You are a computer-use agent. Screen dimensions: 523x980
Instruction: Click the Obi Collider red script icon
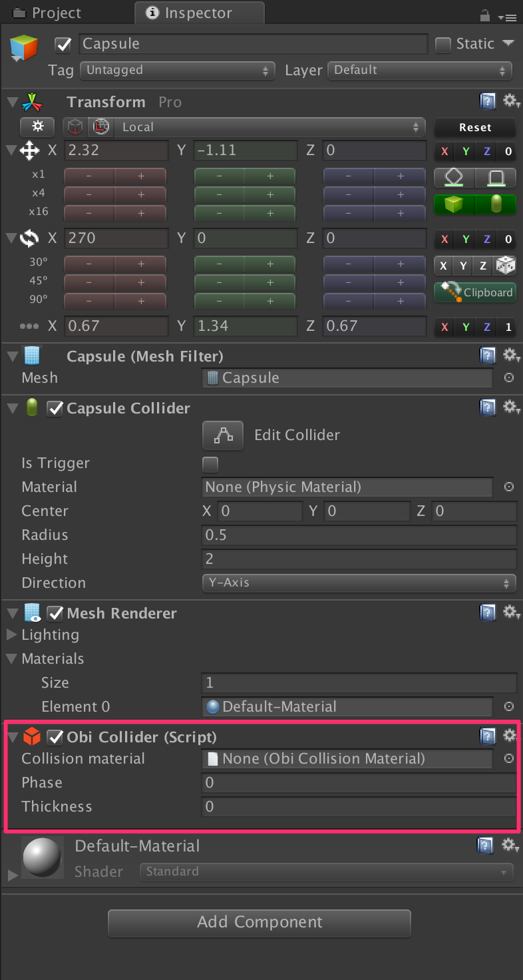coord(31,736)
